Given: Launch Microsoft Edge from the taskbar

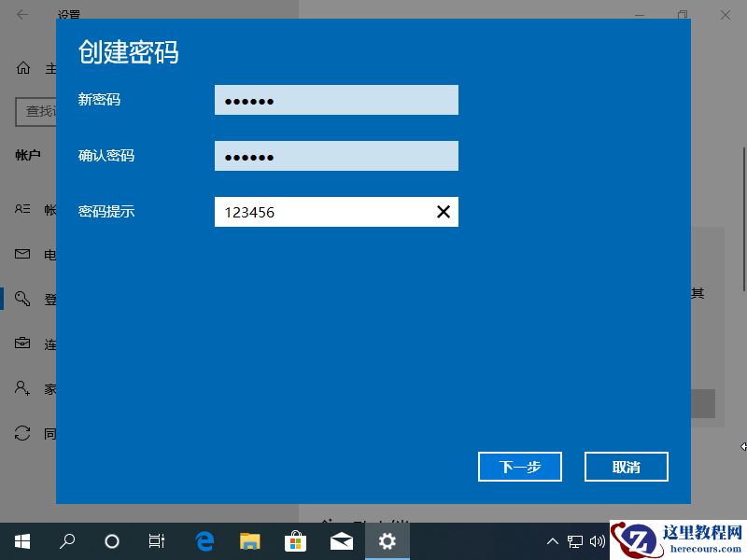Looking at the screenshot, I should pos(204,541).
